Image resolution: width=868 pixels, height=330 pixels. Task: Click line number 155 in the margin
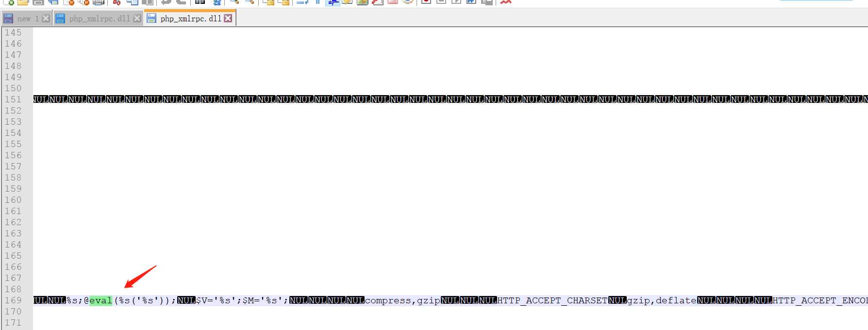tap(13, 144)
